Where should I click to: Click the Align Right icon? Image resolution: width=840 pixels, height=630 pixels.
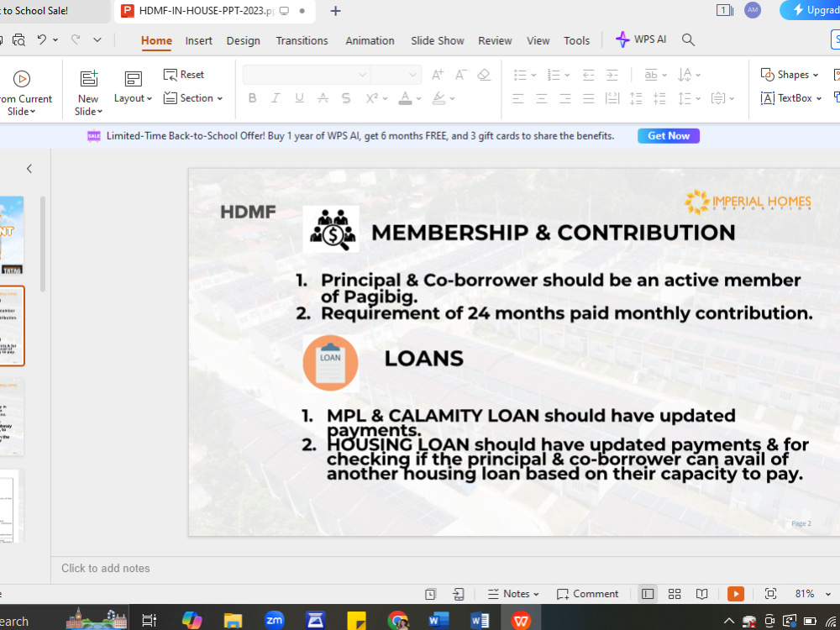[564, 98]
